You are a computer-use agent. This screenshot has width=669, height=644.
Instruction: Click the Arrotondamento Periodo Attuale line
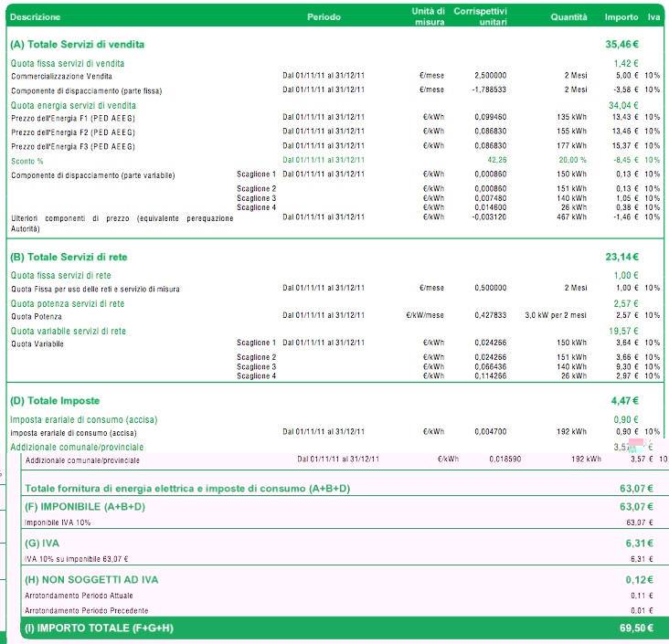pos(338,596)
